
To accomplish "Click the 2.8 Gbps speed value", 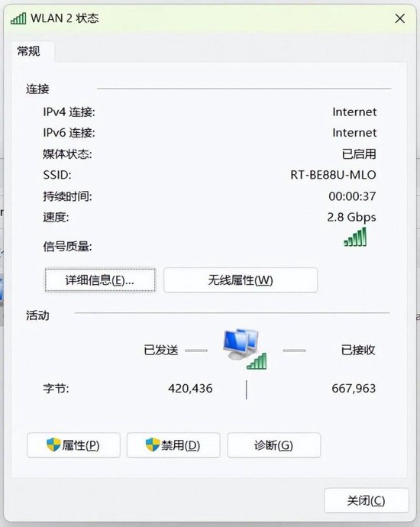I will pyautogui.click(x=351, y=217).
